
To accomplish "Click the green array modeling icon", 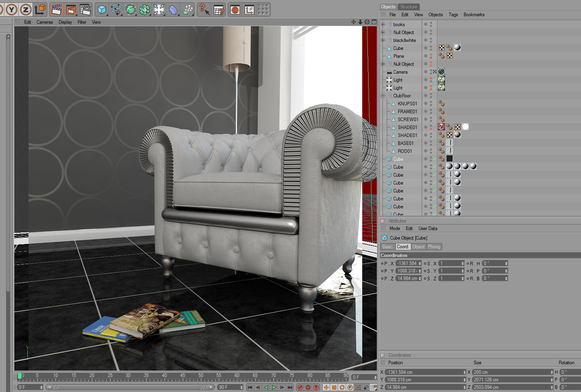I will point(145,10).
